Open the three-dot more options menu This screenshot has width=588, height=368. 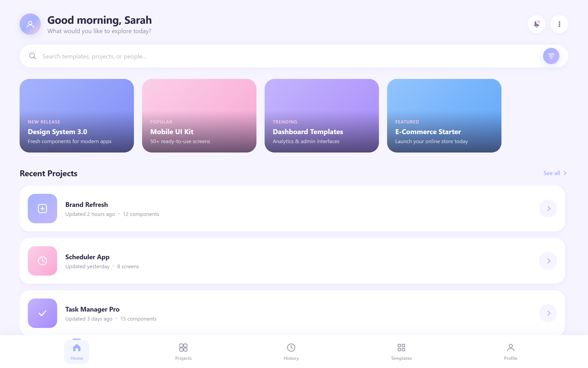tap(559, 24)
